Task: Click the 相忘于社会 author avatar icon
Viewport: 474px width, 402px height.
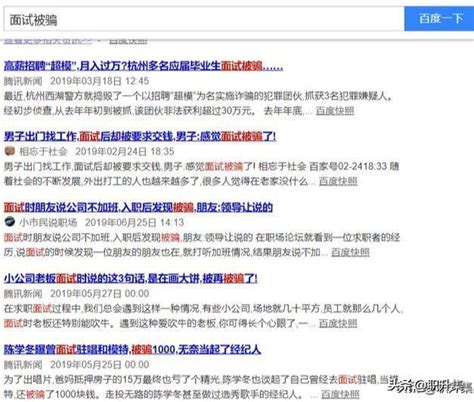Action: 10,151
